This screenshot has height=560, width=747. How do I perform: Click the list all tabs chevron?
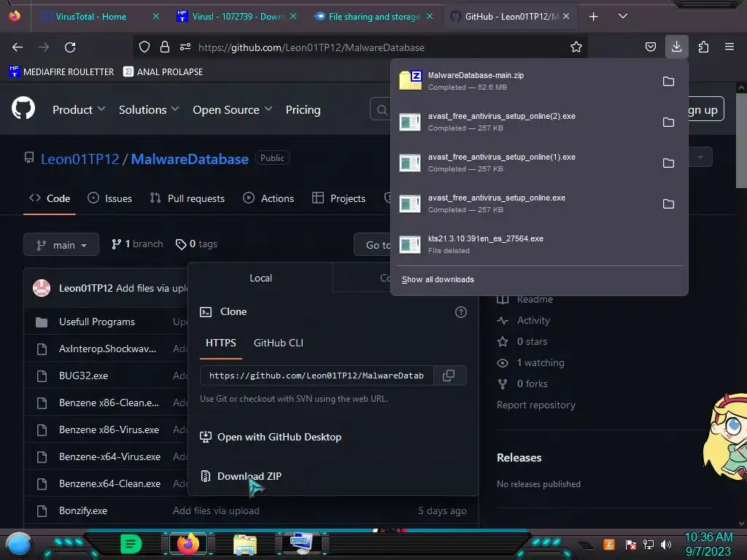point(623,16)
